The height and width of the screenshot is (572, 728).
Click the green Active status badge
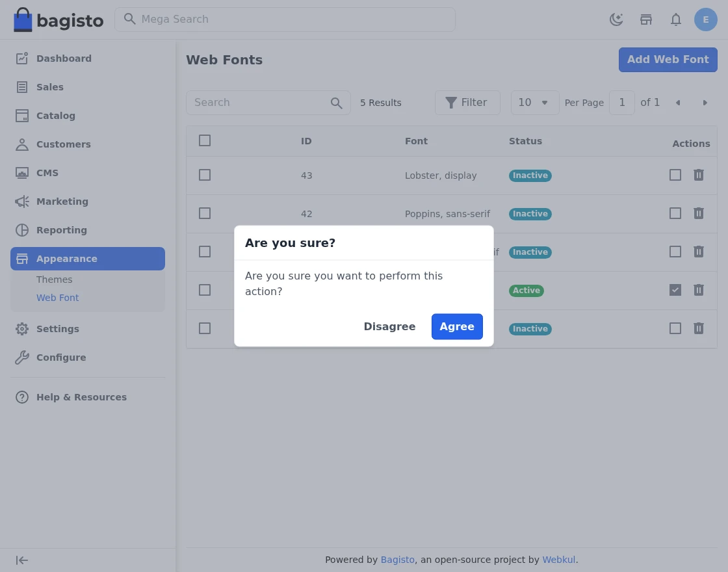(x=526, y=291)
